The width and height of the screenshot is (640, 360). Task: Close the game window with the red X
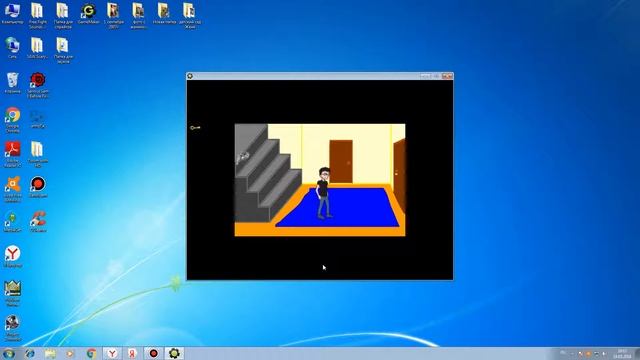tap(447, 76)
